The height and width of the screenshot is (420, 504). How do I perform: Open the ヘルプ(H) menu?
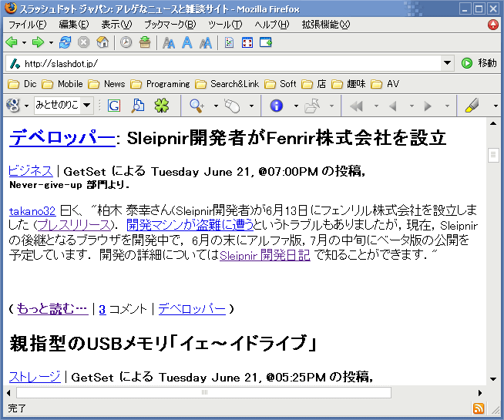272,25
